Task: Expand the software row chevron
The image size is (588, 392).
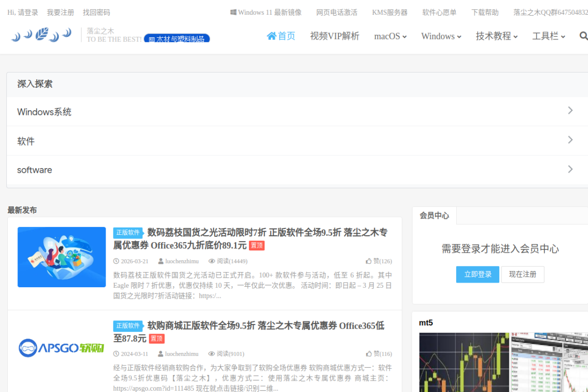Action: (570, 169)
